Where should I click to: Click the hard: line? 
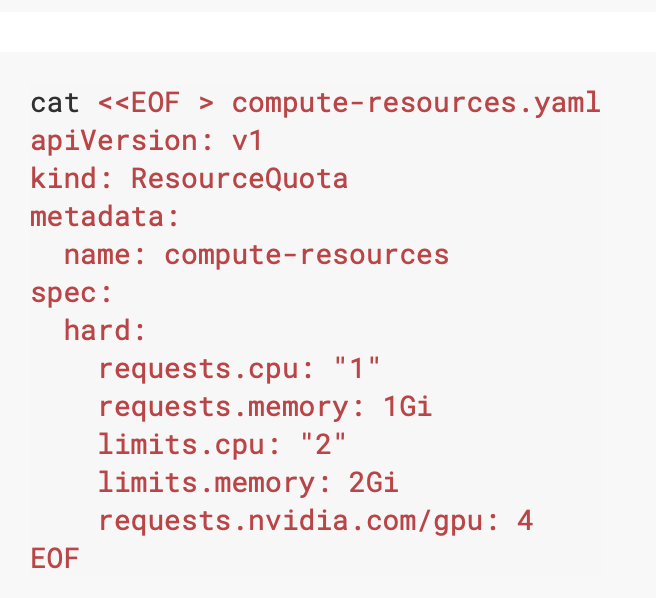pos(105,331)
